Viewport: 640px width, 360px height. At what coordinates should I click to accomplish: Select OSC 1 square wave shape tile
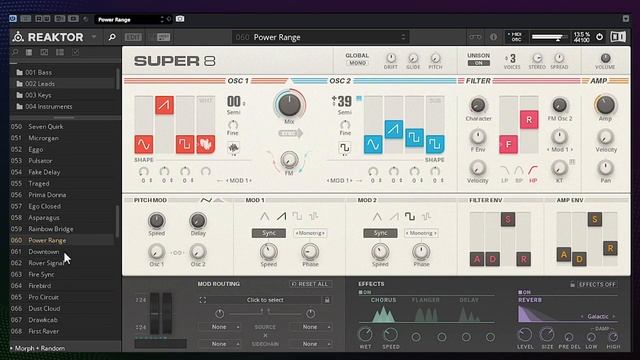185,144
